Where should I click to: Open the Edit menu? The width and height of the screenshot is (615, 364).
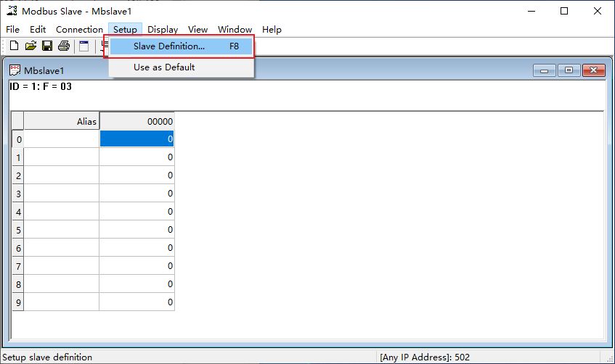[x=38, y=30]
